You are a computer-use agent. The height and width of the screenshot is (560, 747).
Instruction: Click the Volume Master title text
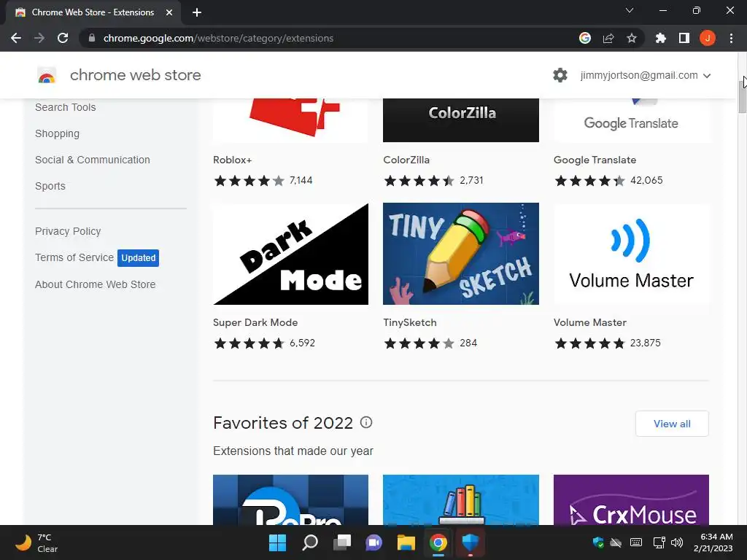click(589, 322)
